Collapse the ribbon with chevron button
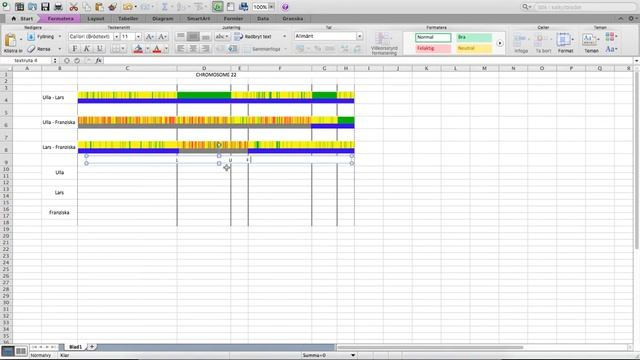This screenshot has height=360, width=640. pos(620,19)
